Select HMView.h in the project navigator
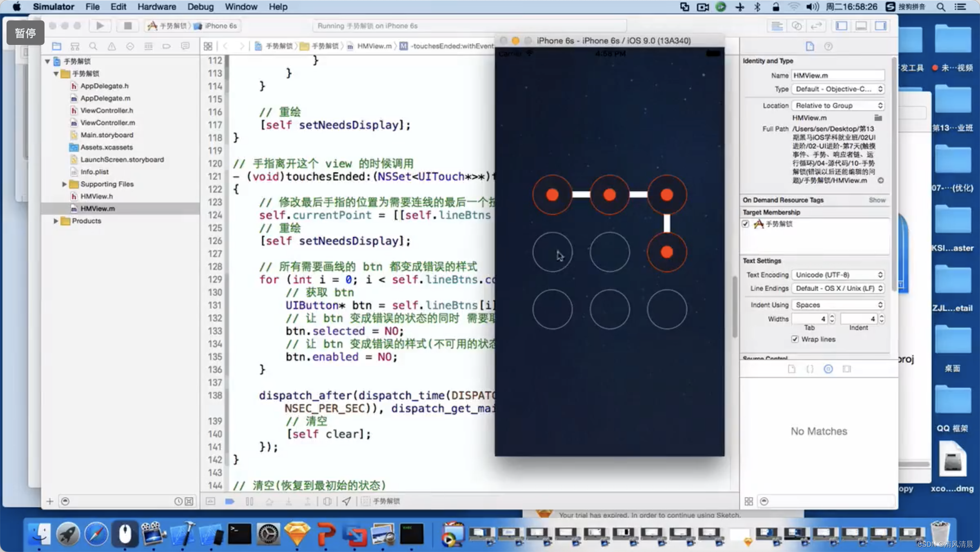The height and width of the screenshot is (552, 980). pyautogui.click(x=96, y=196)
